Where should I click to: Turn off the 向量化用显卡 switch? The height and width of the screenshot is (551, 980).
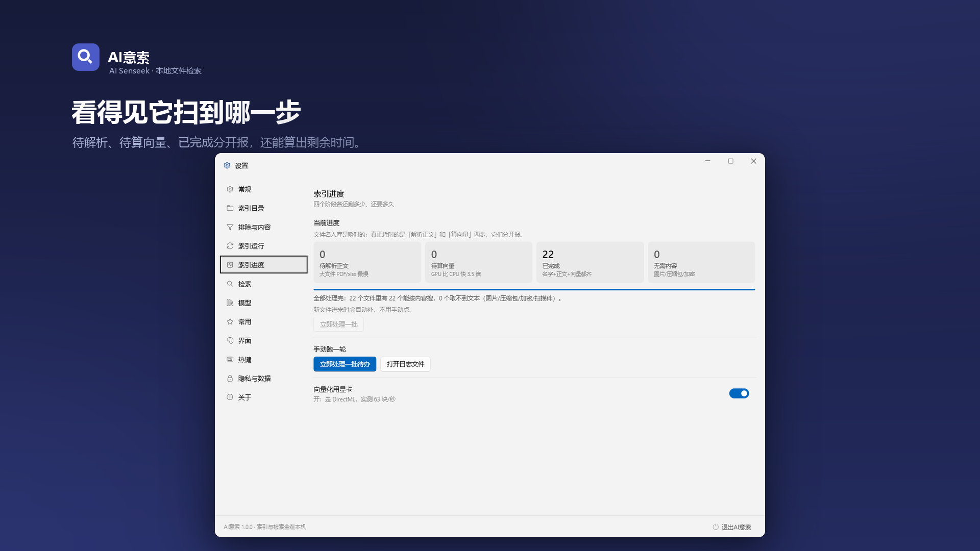point(739,393)
